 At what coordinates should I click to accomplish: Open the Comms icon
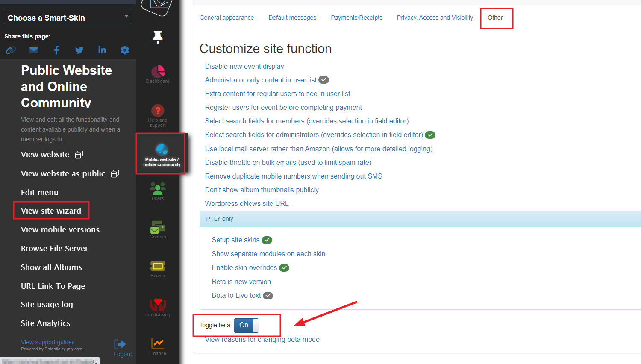[x=158, y=227]
